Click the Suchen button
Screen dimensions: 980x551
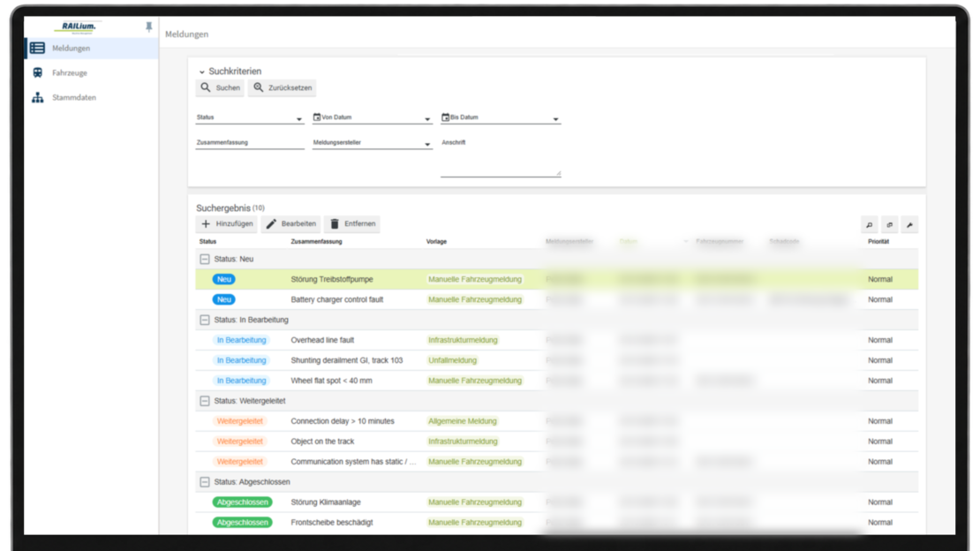point(221,87)
